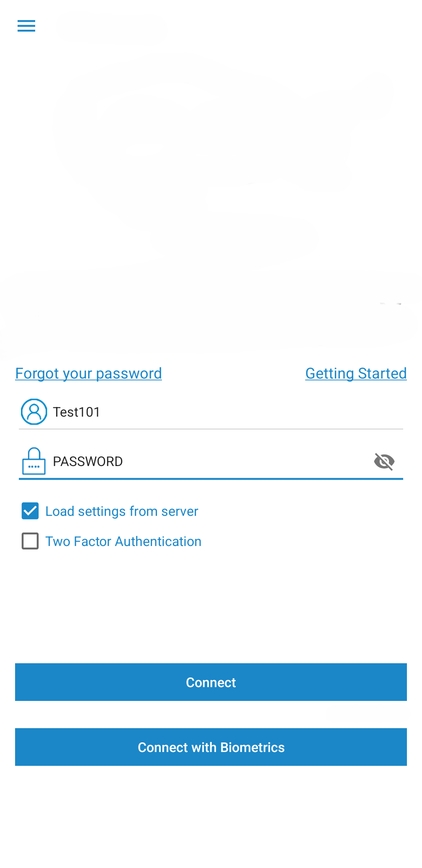Click the blue underline beneath the password field

tap(211, 479)
